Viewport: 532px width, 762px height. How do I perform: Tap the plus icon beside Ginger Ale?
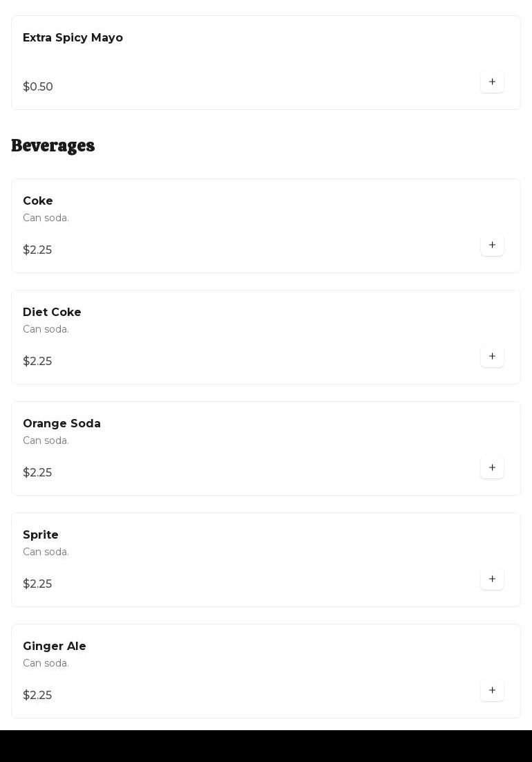point(492,690)
